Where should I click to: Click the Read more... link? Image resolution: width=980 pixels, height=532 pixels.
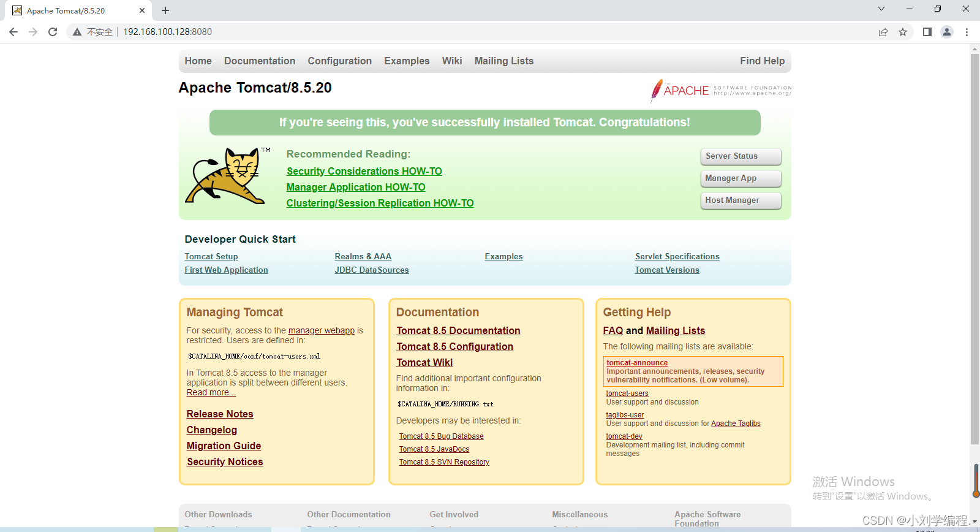(x=211, y=393)
